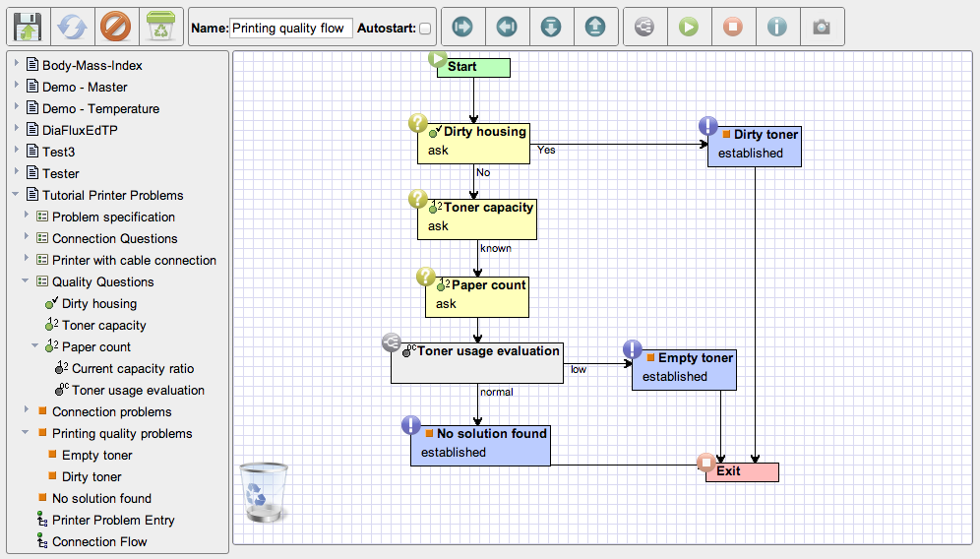Viewport: 980px width, 559px height.
Task: Collapse the Tutorial Printer Problems node
Action: coord(16,195)
